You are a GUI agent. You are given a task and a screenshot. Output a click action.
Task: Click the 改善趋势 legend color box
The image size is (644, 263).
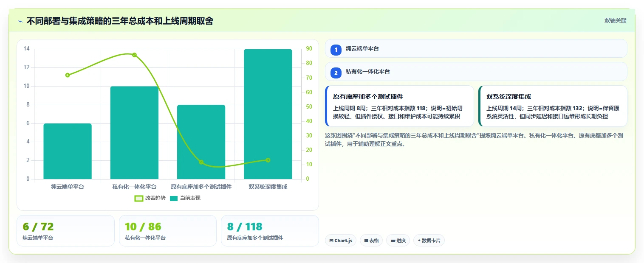click(x=138, y=198)
